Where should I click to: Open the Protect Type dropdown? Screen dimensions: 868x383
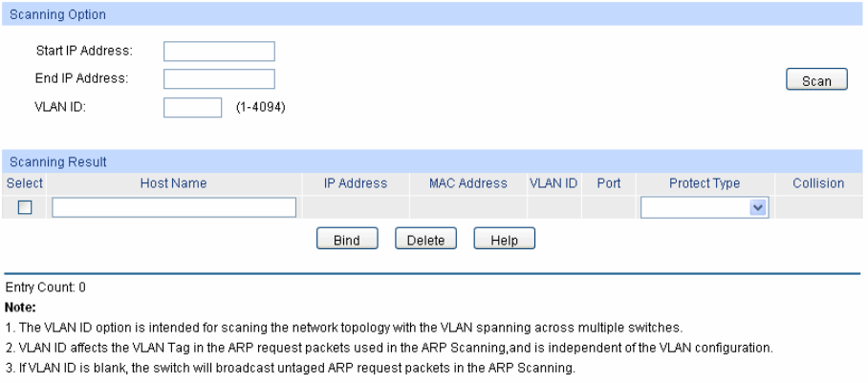point(705,208)
